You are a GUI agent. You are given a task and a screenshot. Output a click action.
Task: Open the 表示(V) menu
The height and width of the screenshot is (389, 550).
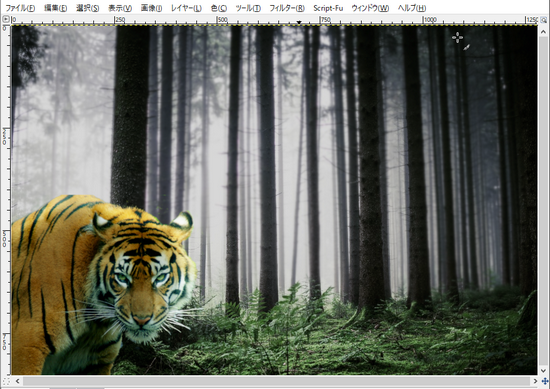point(120,8)
